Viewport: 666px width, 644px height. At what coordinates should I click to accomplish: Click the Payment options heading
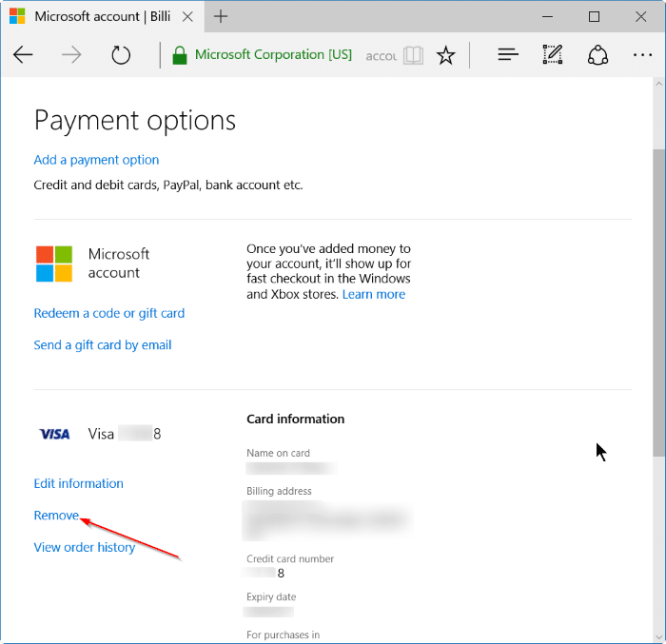135,122
